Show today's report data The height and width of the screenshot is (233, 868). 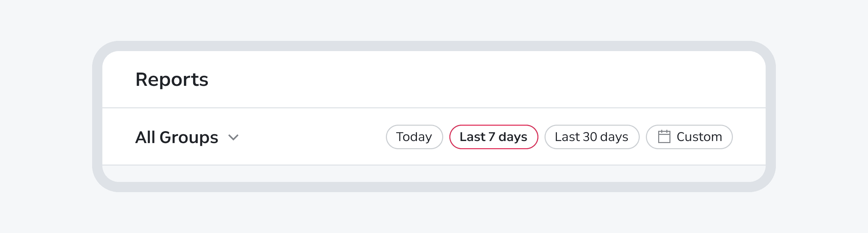tap(414, 137)
